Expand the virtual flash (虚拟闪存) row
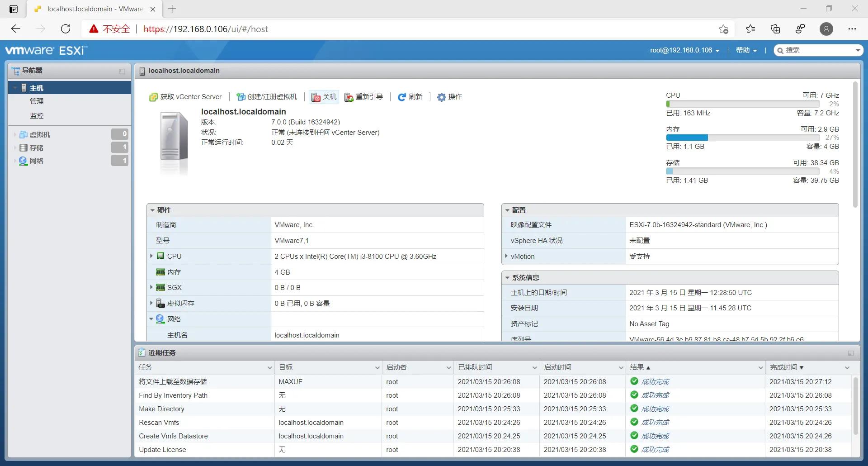Viewport: 868px width, 466px height. pyautogui.click(x=151, y=303)
